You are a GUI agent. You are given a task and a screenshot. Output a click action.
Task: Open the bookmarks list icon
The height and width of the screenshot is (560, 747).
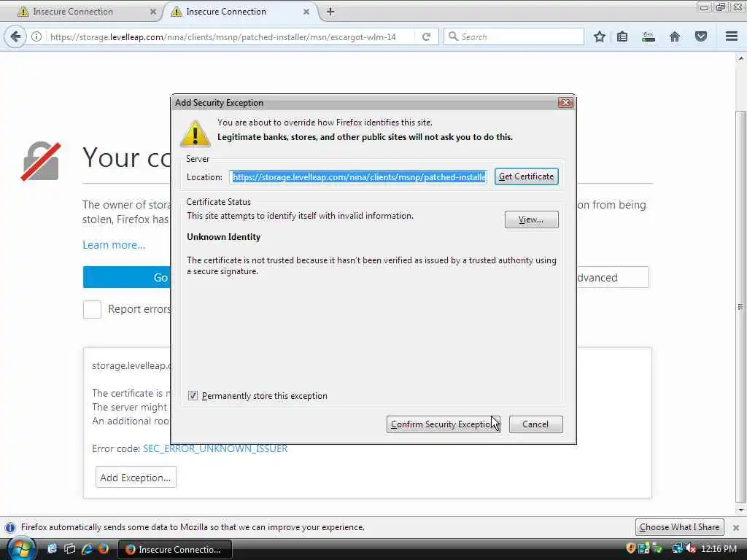click(x=622, y=36)
